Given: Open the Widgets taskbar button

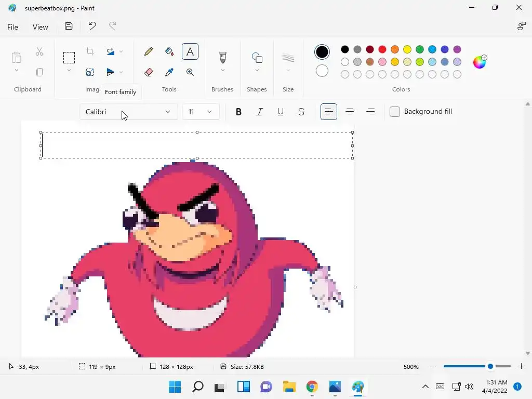Looking at the screenshot, I should (243, 387).
